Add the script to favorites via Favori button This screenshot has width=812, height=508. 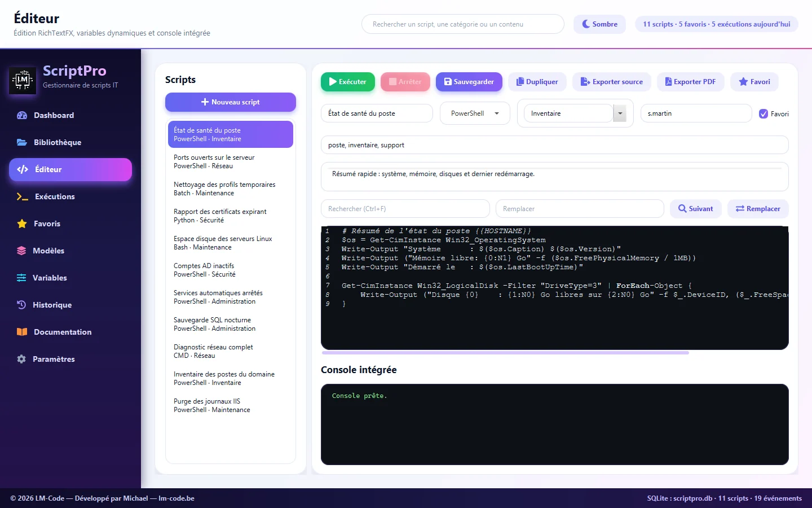coord(754,82)
